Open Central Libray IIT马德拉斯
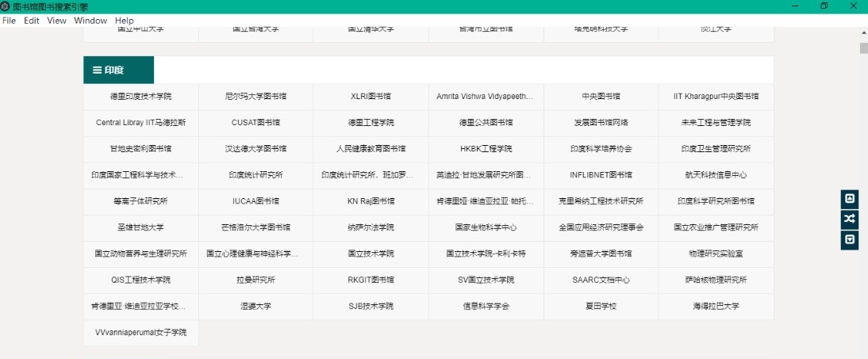 pyautogui.click(x=141, y=123)
